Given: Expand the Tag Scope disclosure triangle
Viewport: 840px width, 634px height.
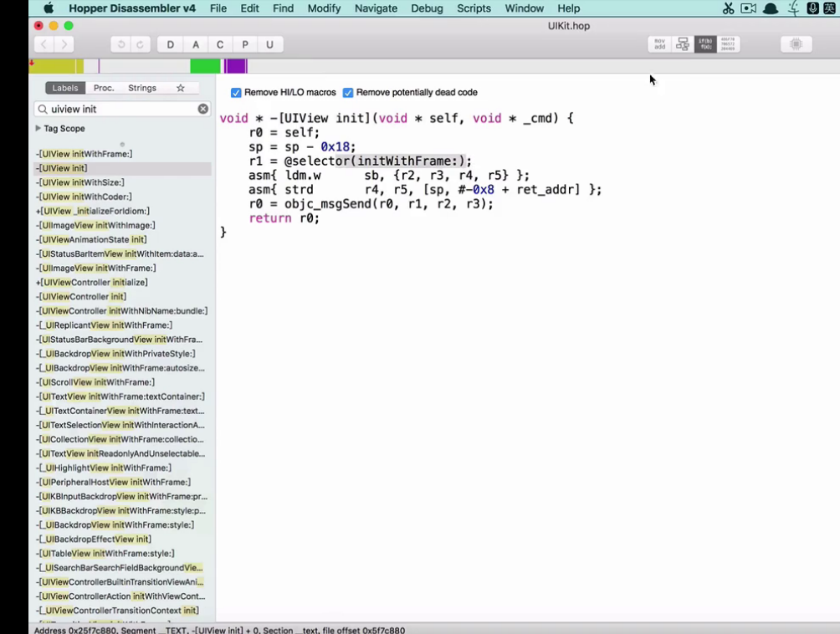Looking at the screenshot, I should tap(38, 129).
